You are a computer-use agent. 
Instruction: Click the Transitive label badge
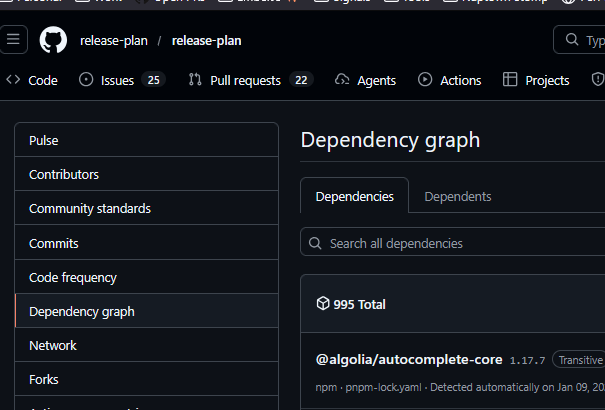pyautogui.click(x=579, y=359)
